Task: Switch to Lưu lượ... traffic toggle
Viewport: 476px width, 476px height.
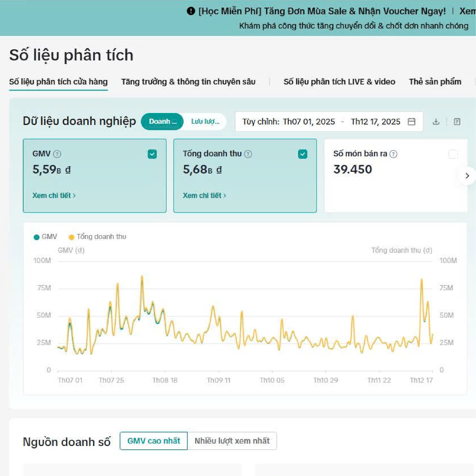Action: coord(205,122)
